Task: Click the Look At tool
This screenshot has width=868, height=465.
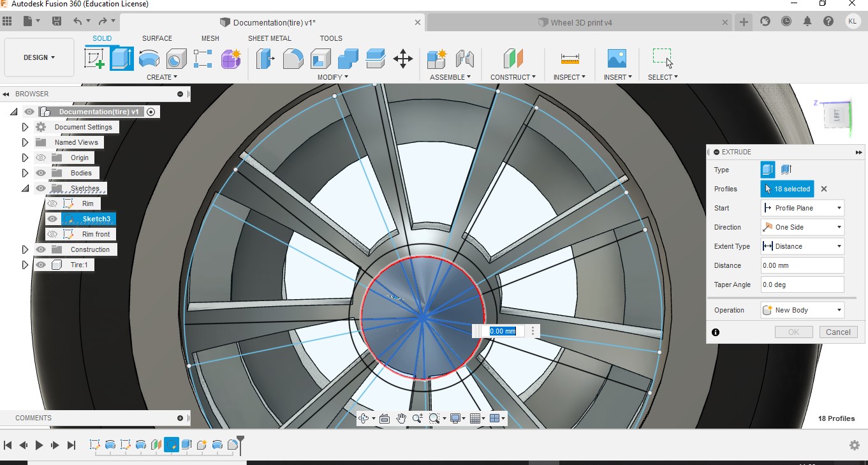Action: click(385, 418)
